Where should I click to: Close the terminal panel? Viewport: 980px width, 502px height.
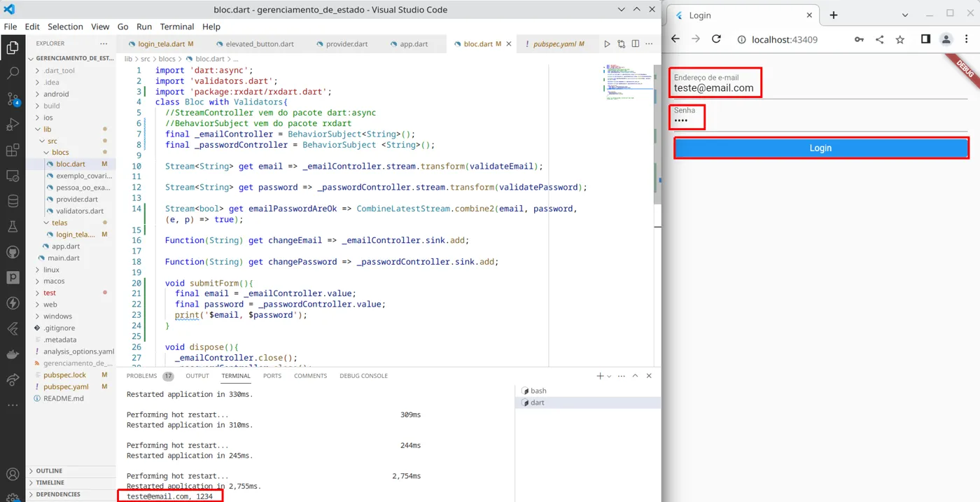point(649,376)
